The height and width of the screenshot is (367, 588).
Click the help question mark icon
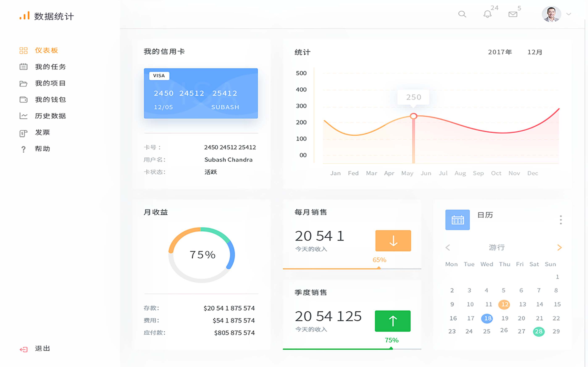pyautogui.click(x=23, y=149)
